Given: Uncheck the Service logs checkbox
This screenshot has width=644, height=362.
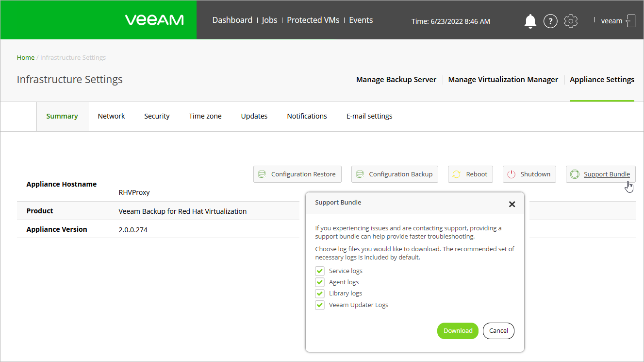Looking at the screenshot, I should click(x=320, y=271).
